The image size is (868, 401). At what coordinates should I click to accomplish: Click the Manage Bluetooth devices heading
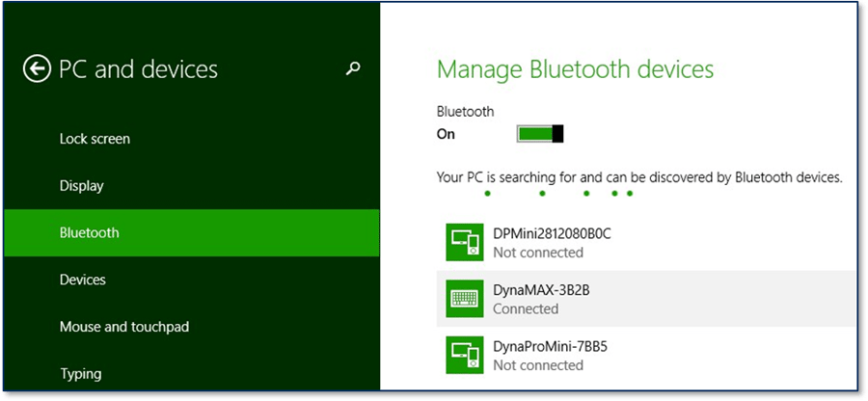[575, 69]
